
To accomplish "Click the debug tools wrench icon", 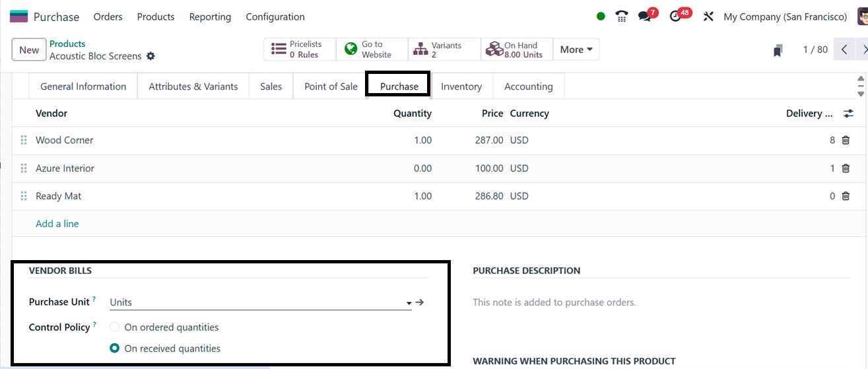I will (x=708, y=17).
